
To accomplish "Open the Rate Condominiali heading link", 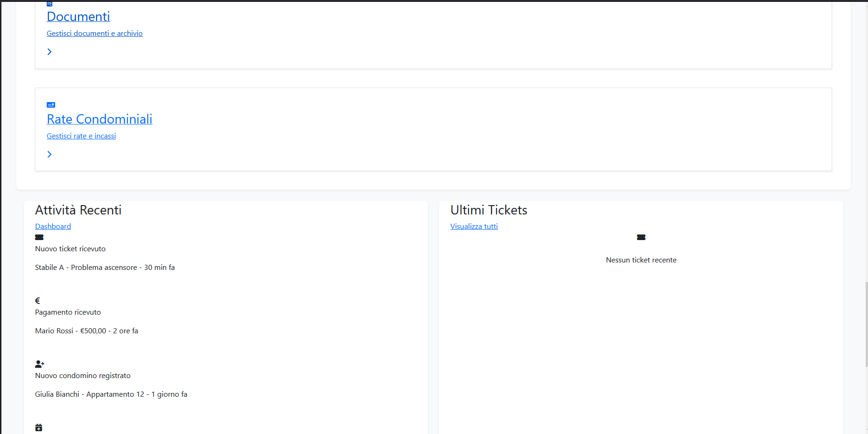I will tap(99, 119).
